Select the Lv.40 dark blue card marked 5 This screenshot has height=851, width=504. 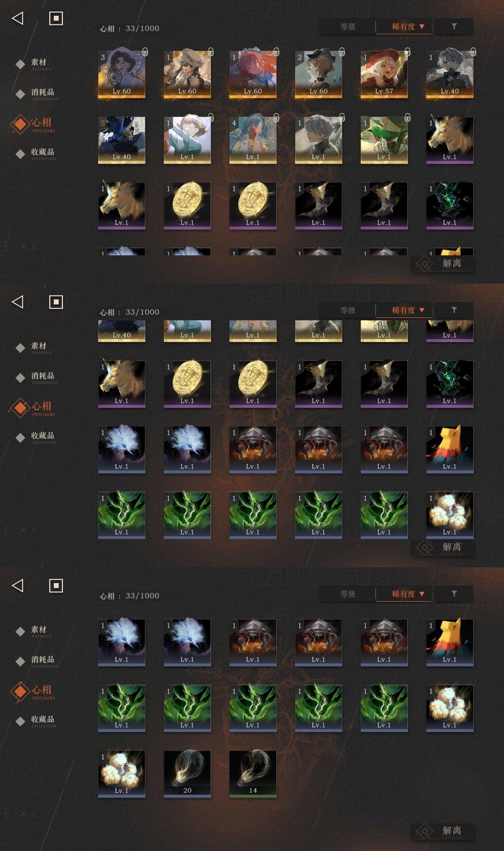pyautogui.click(x=122, y=140)
